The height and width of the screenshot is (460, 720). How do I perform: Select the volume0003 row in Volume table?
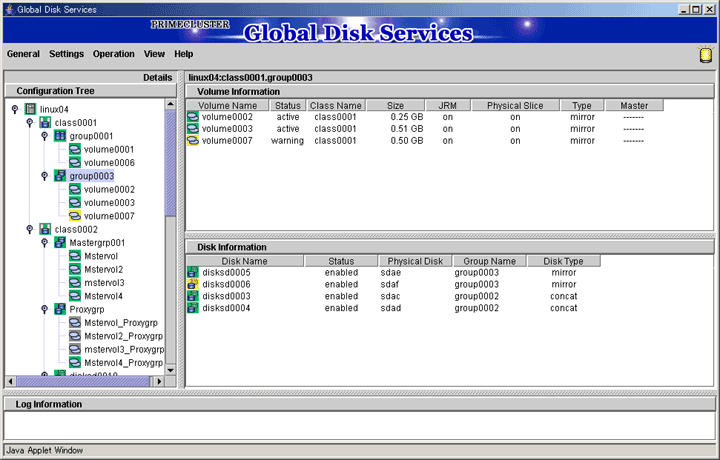(x=424, y=129)
